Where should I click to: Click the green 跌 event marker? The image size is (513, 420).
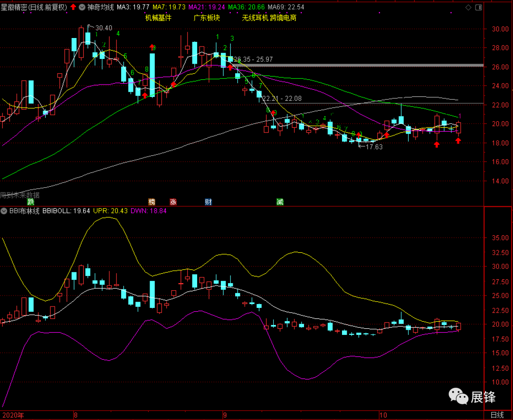[31, 201]
